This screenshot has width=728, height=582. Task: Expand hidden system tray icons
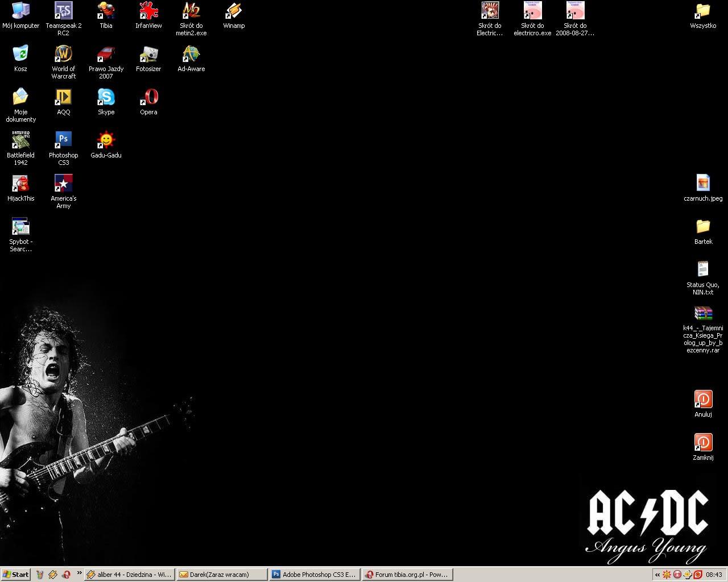657,575
